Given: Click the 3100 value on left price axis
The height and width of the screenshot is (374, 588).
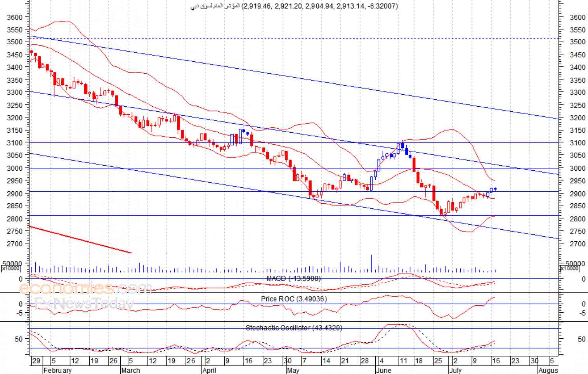Looking at the screenshot, I should point(15,143).
